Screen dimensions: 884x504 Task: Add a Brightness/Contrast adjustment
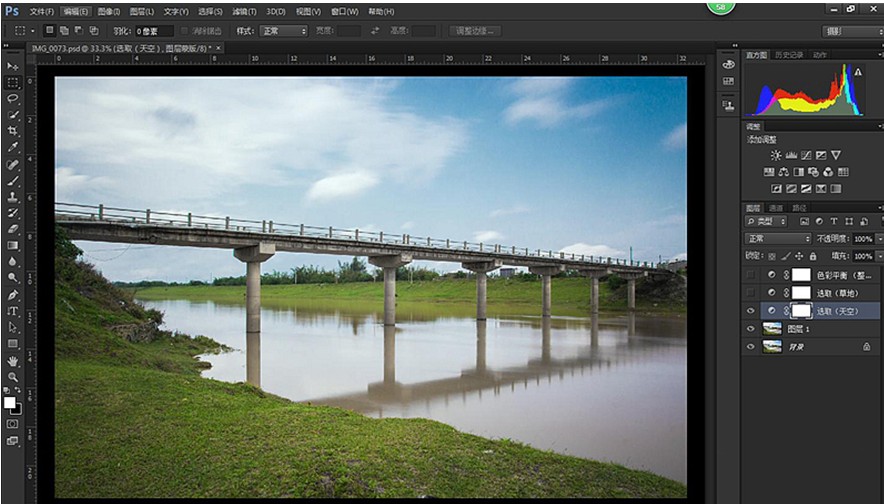776,155
